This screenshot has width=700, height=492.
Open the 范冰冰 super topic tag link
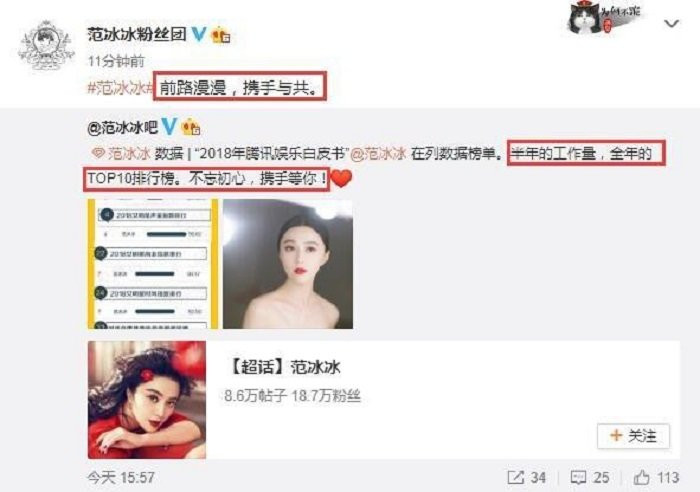pos(121,154)
